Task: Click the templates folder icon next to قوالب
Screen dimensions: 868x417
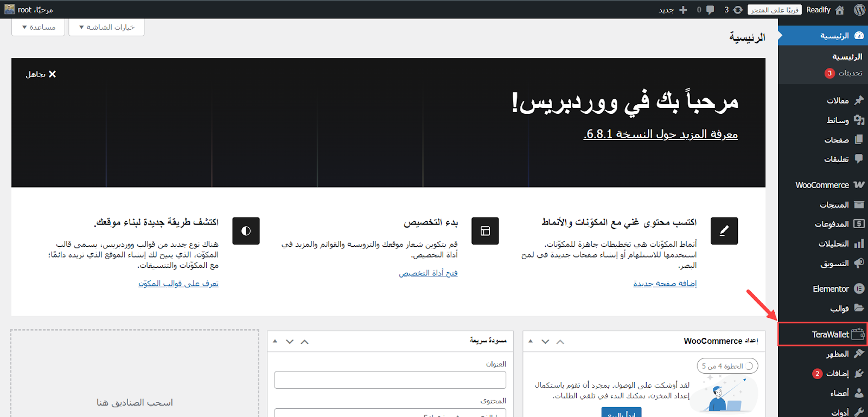Action: 859,308
